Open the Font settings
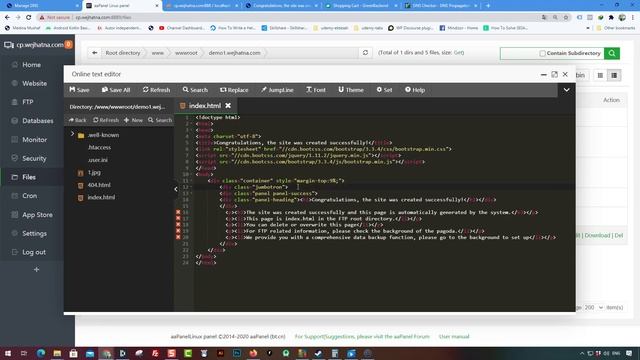This screenshot has width=640, height=360. tap(316, 90)
